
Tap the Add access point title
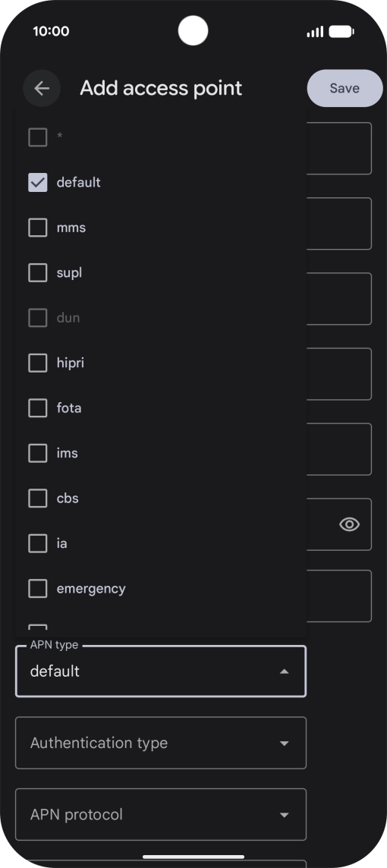point(161,88)
